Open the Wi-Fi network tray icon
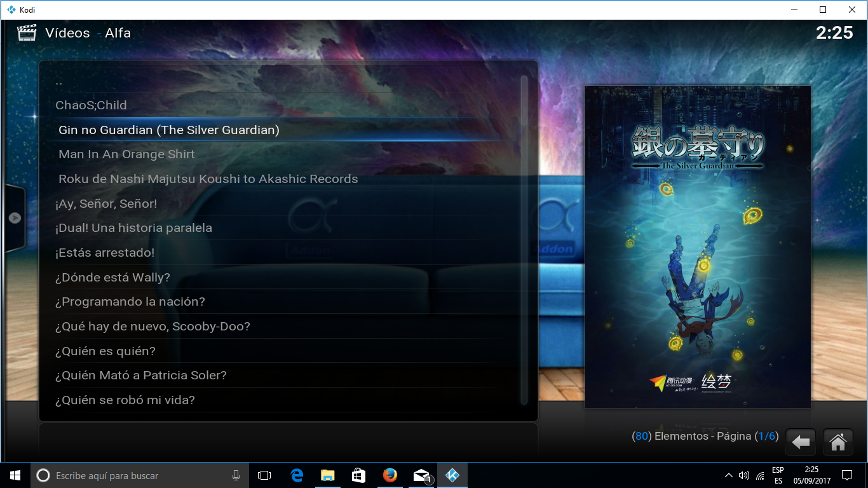 [760, 475]
